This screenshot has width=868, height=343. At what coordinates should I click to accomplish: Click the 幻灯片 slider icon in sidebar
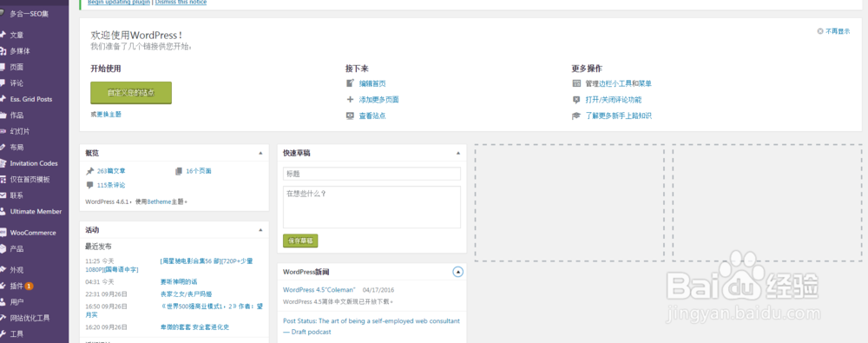point(3,131)
